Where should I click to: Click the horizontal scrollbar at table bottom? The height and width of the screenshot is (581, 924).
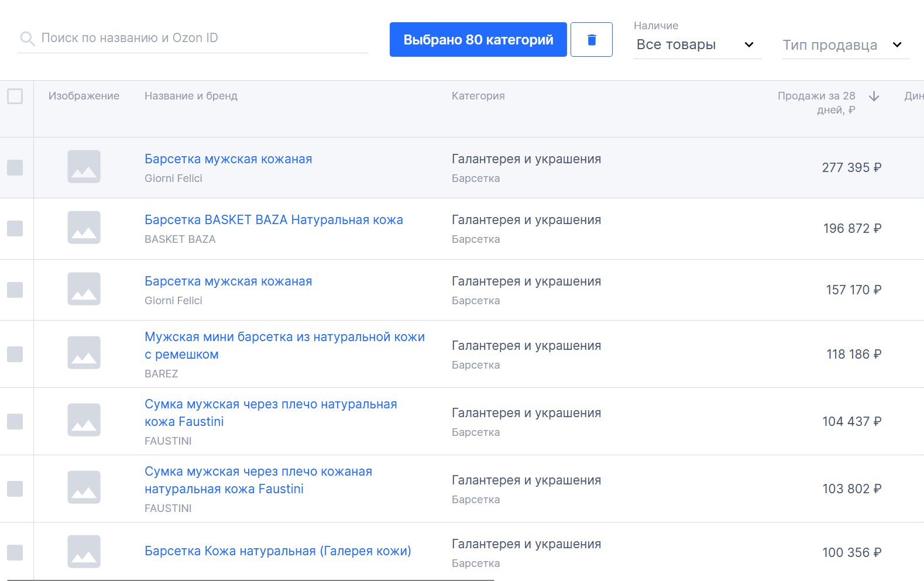(250, 579)
